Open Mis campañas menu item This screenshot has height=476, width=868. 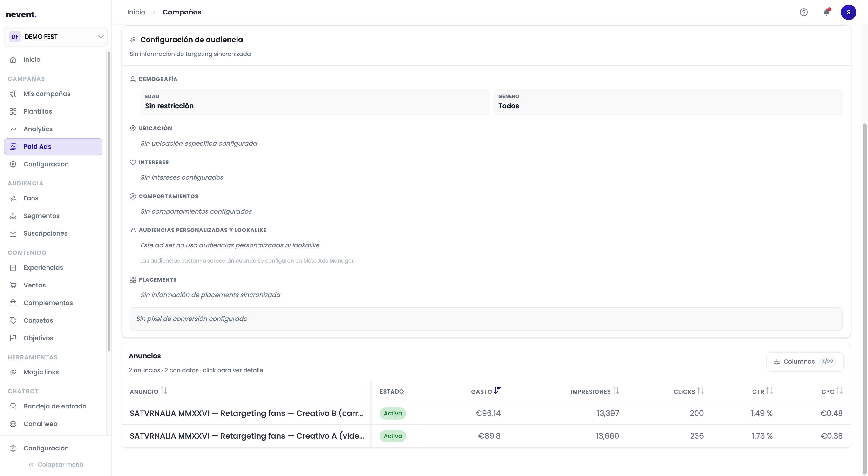(53, 94)
